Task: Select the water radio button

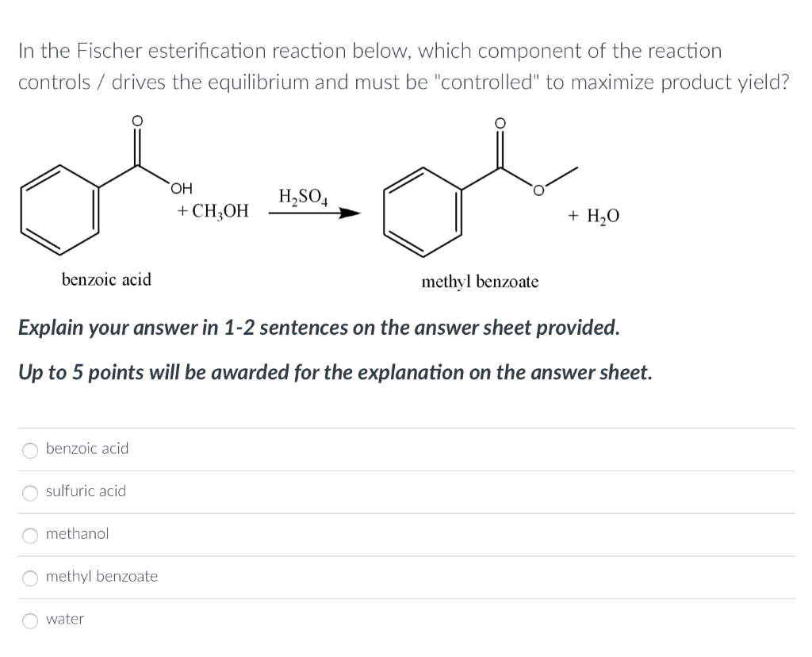Action: point(29,620)
